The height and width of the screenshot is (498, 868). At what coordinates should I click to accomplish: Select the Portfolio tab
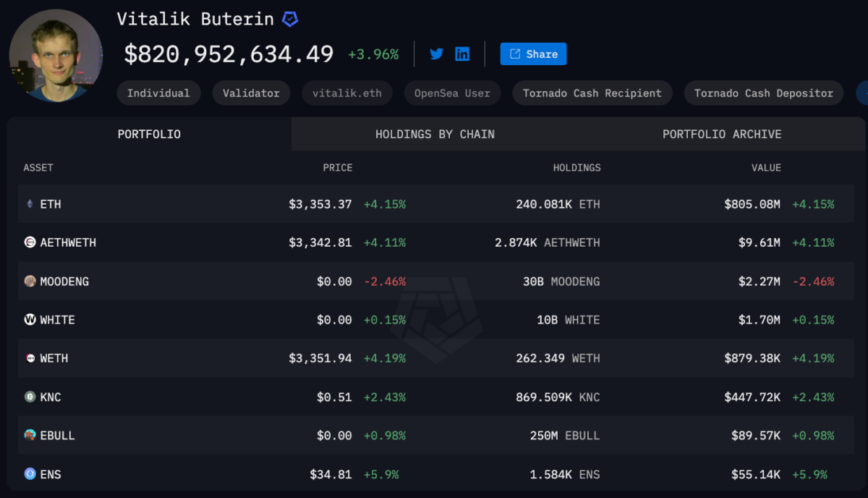[x=149, y=134]
